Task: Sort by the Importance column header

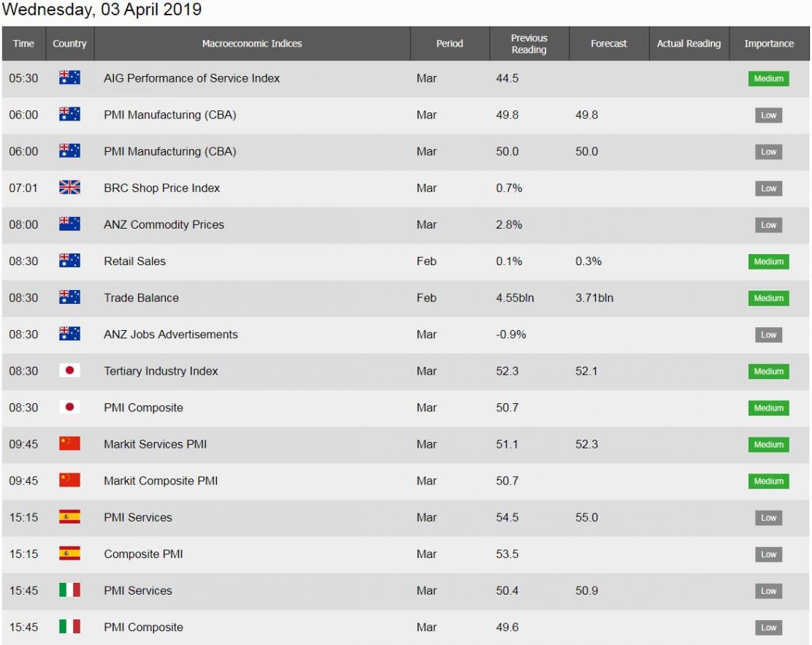Action: [769, 44]
